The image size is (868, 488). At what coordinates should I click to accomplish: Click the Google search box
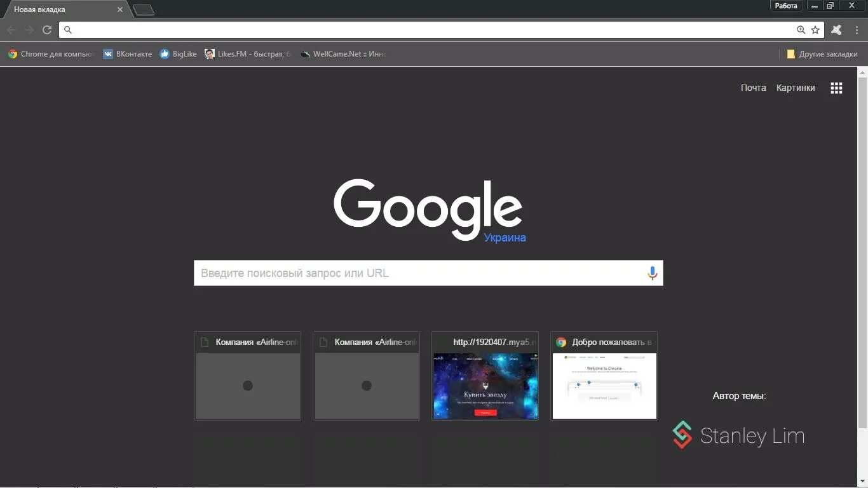click(428, 273)
